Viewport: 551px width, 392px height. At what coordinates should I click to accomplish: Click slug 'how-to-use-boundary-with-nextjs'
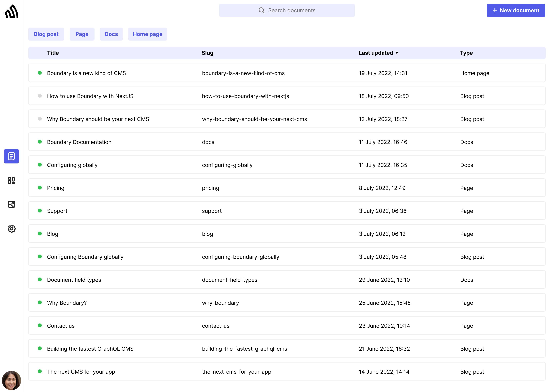(x=245, y=96)
